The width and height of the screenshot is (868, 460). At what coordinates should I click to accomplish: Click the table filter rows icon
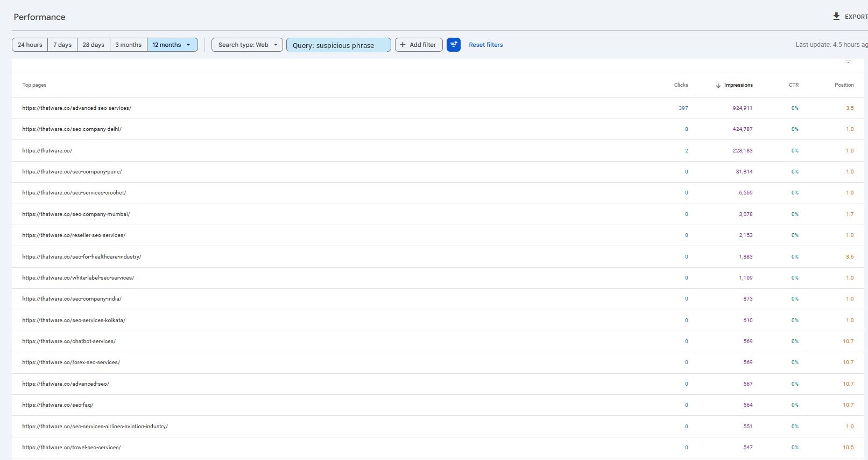pyautogui.click(x=848, y=61)
